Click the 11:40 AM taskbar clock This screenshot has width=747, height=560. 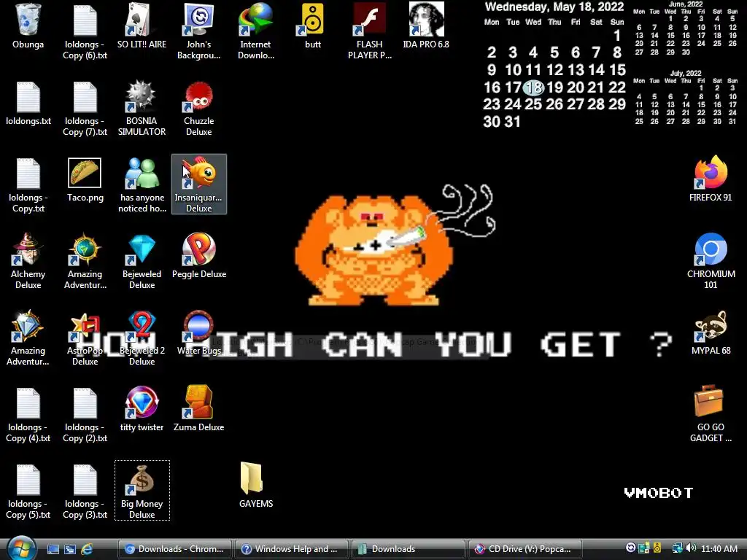pos(719,549)
